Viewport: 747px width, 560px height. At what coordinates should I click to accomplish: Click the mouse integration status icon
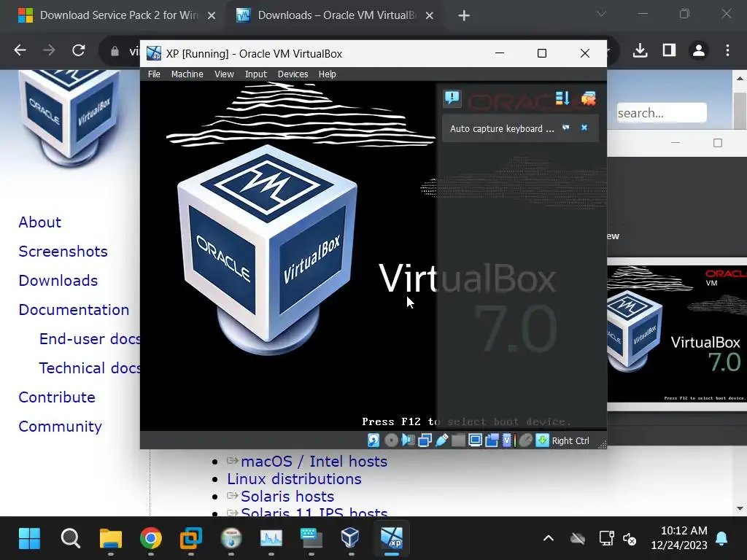[x=525, y=440]
